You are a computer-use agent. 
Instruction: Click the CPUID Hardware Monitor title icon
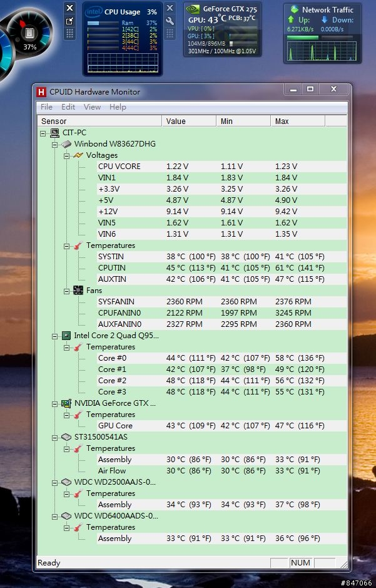point(41,92)
